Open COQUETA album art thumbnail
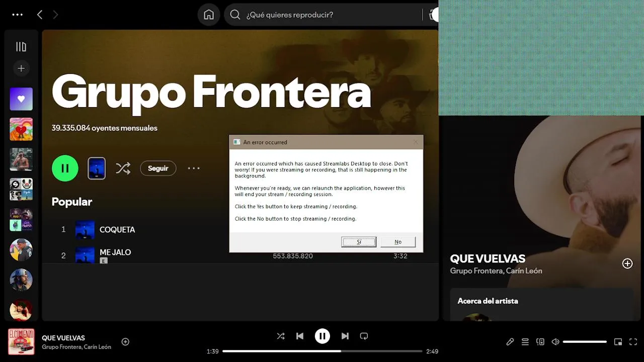The height and width of the screenshot is (362, 644). [x=85, y=230]
